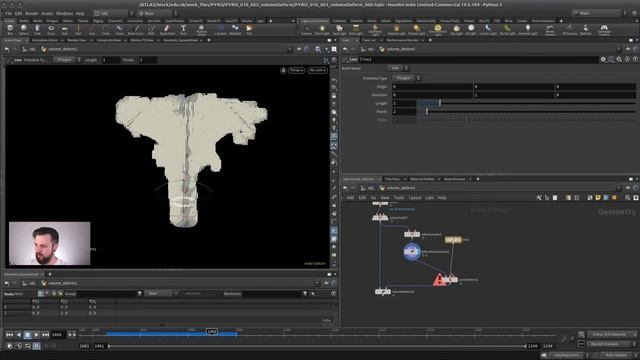Select the Spray Paint shelf tool
The height and width of the screenshot is (360, 640).
[x=167, y=29]
